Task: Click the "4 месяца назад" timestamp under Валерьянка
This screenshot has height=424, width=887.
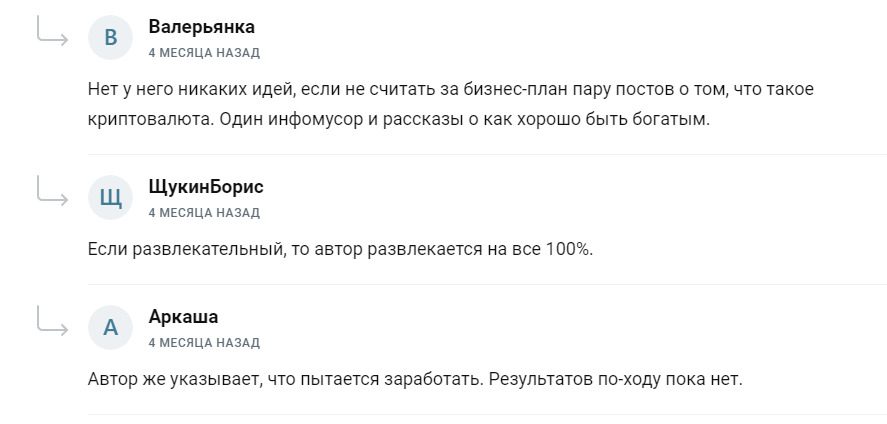Action: pyautogui.click(x=204, y=52)
